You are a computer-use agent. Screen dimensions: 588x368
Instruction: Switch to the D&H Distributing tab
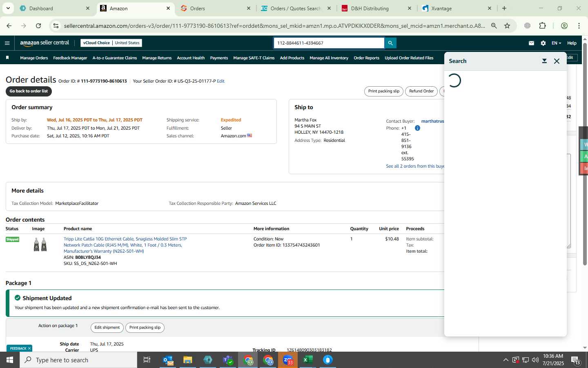coord(376,8)
